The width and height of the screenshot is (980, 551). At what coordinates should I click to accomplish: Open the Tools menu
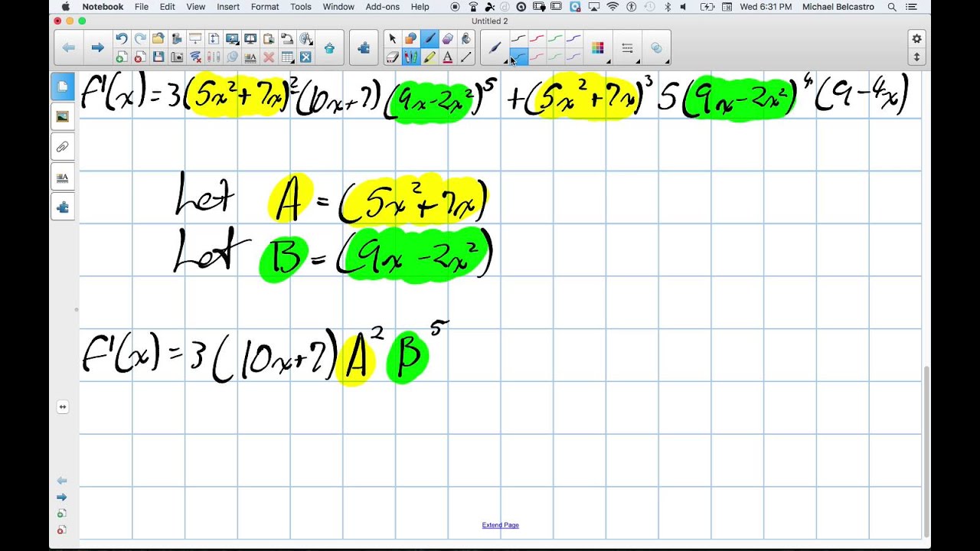[x=301, y=7]
